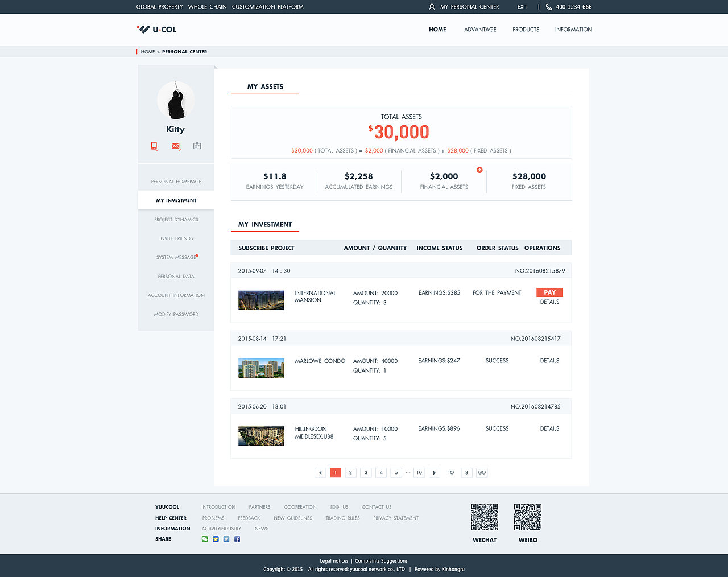Click the page number input field
This screenshot has height=577, width=728.
click(x=466, y=473)
